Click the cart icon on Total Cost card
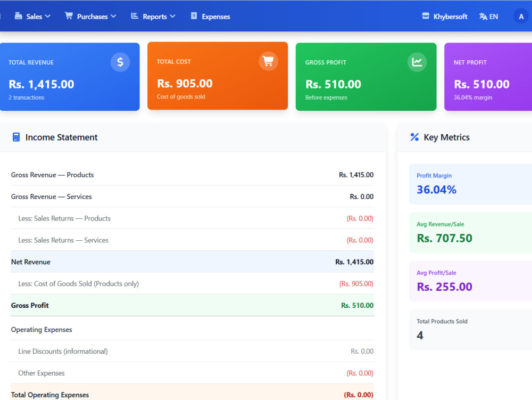The height and width of the screenshot is (400, 532). pyautogui.click(x=268, y=61)
